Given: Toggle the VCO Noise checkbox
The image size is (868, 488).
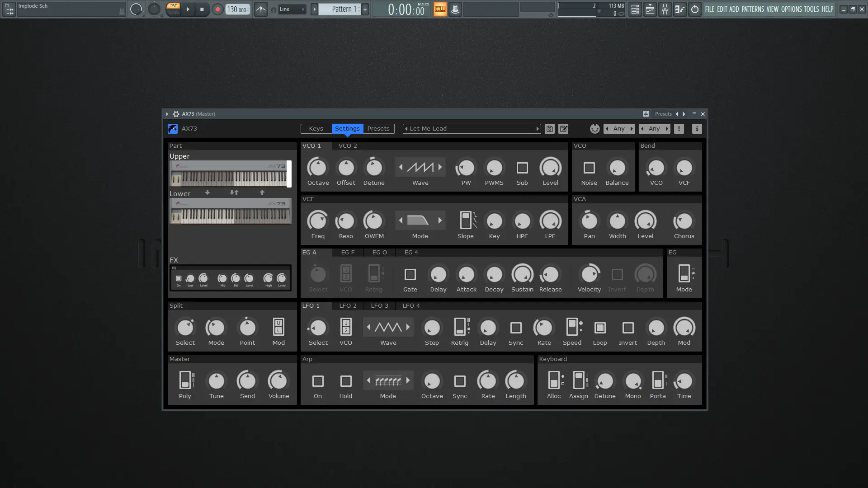Looking at the screenshot, I should point(589,168).
